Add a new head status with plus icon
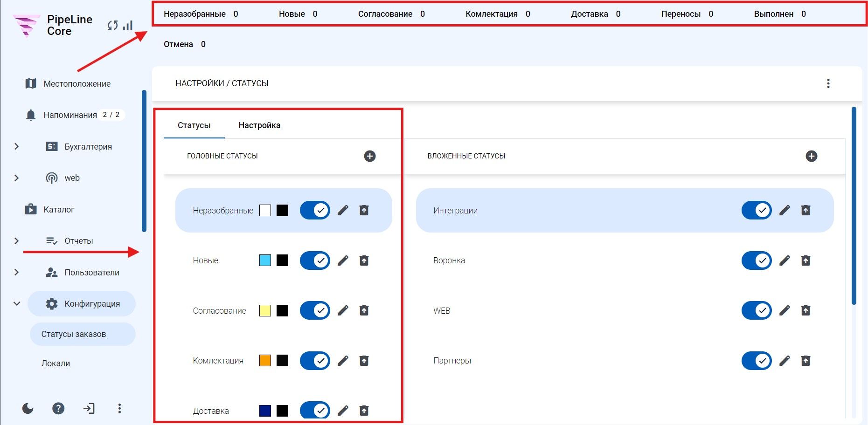This screenshot has height=425, width=868. pyautogui.click(x=370, y=156)
